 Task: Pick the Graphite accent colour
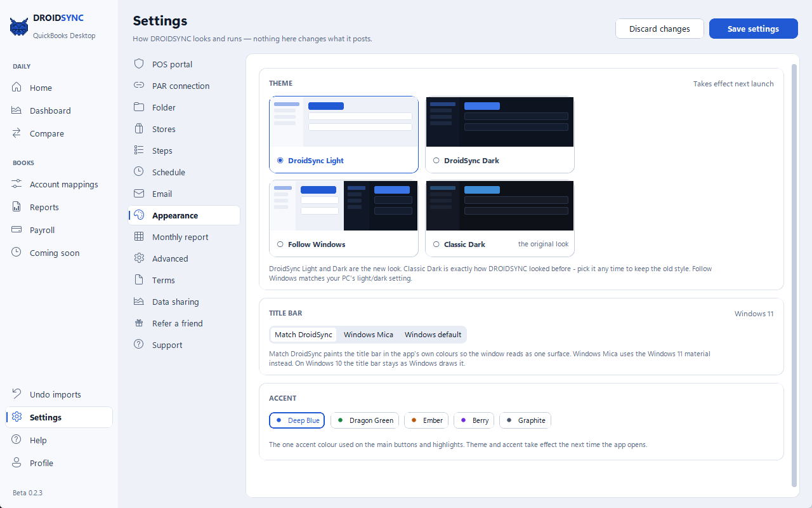[525, 420]
